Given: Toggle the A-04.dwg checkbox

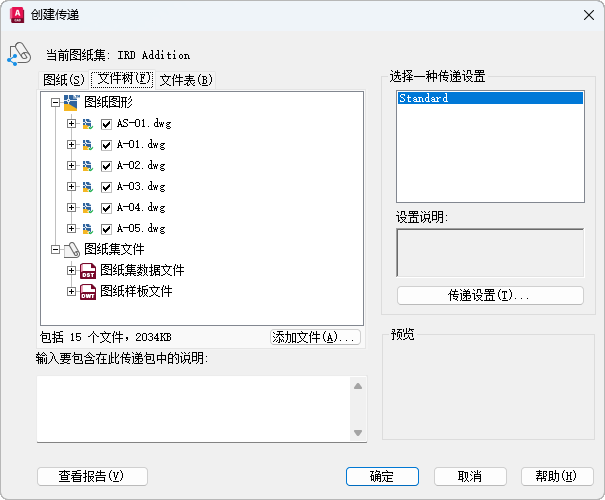Looking at the screenshot, I should tap(107, 208).
